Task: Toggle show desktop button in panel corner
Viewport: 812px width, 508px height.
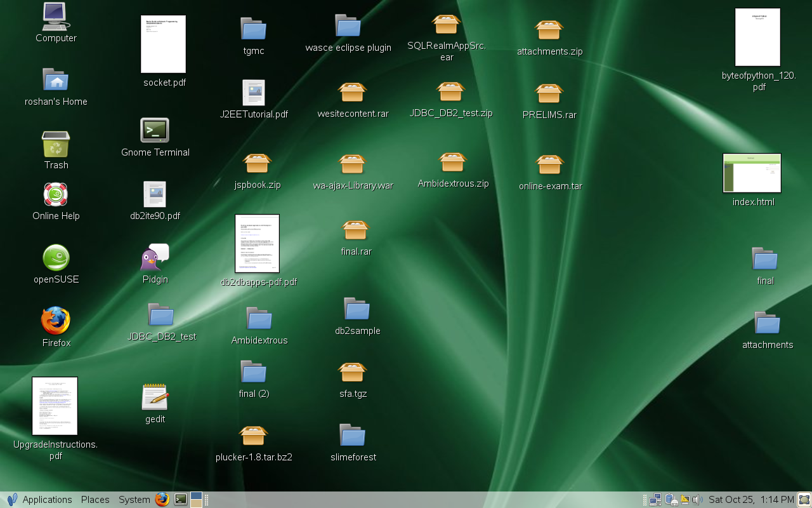Action: pyautogui.click(x=804, y=500)
